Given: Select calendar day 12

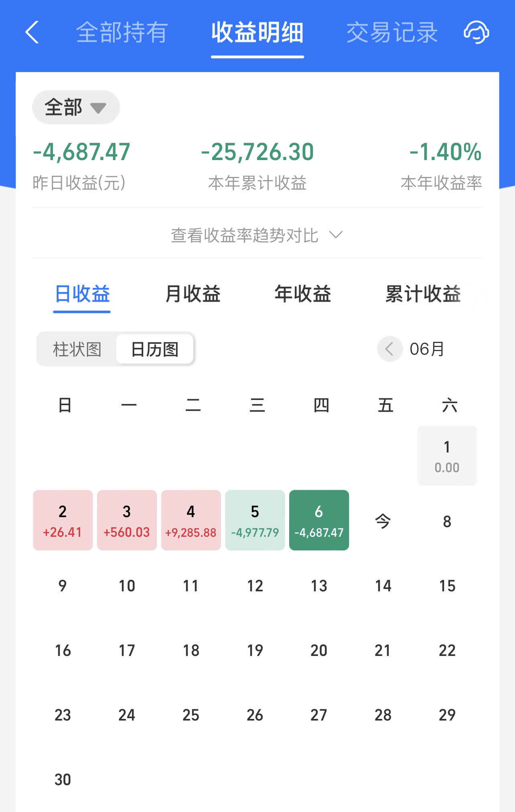Looking at the screenshot, I should tap(255, 586).
